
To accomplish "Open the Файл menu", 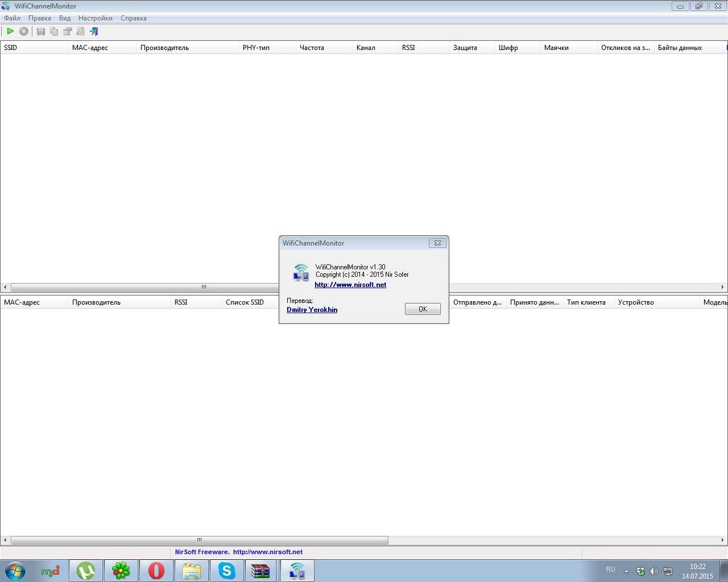I will click(x=12, y=18).
